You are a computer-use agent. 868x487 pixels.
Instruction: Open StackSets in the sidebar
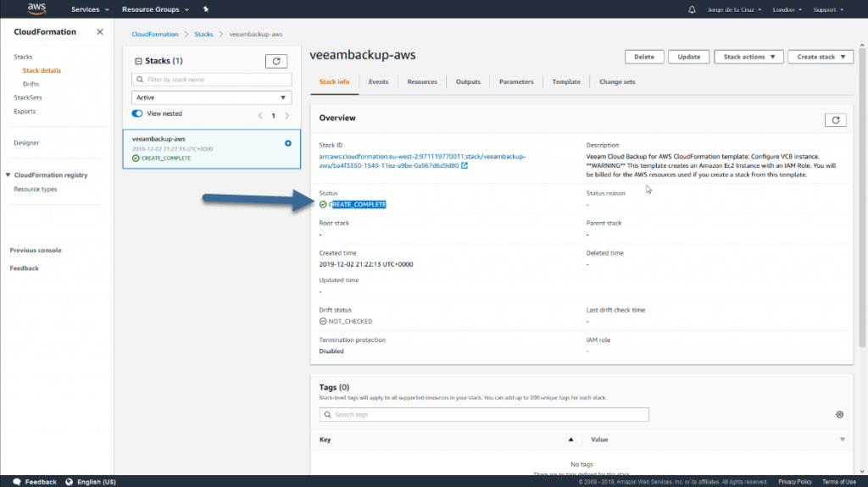coord(28,97)
